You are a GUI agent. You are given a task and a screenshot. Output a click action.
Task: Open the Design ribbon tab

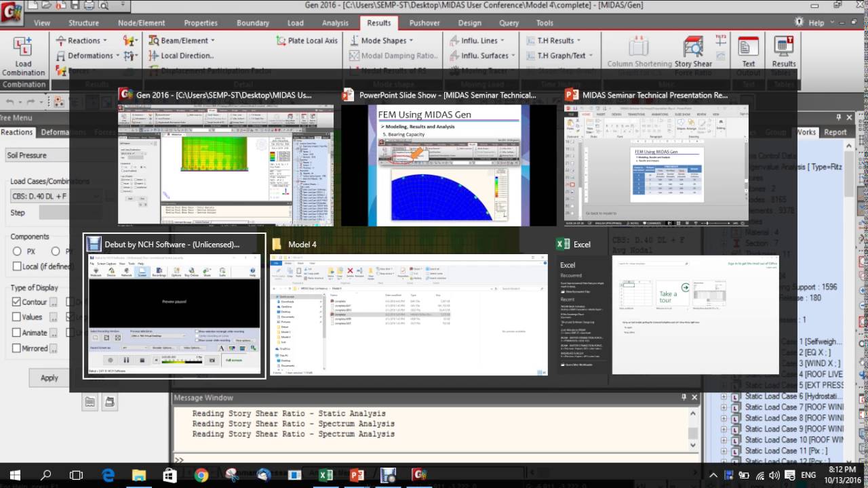(x=469, y=22)
